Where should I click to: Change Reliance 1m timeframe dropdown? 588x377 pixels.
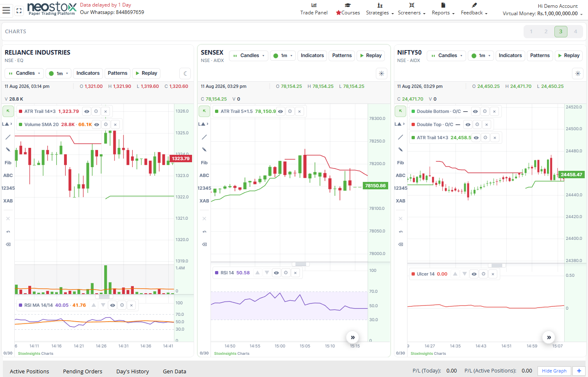tap(59, 74)
